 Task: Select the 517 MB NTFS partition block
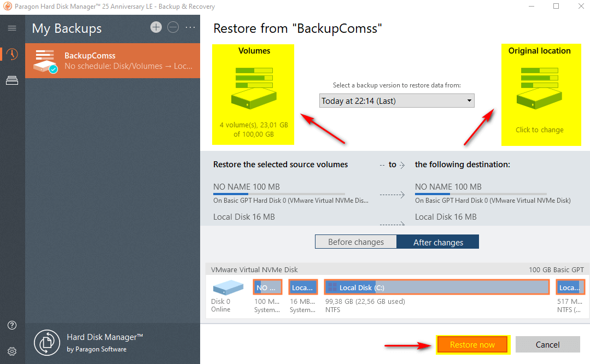[570, 287]
